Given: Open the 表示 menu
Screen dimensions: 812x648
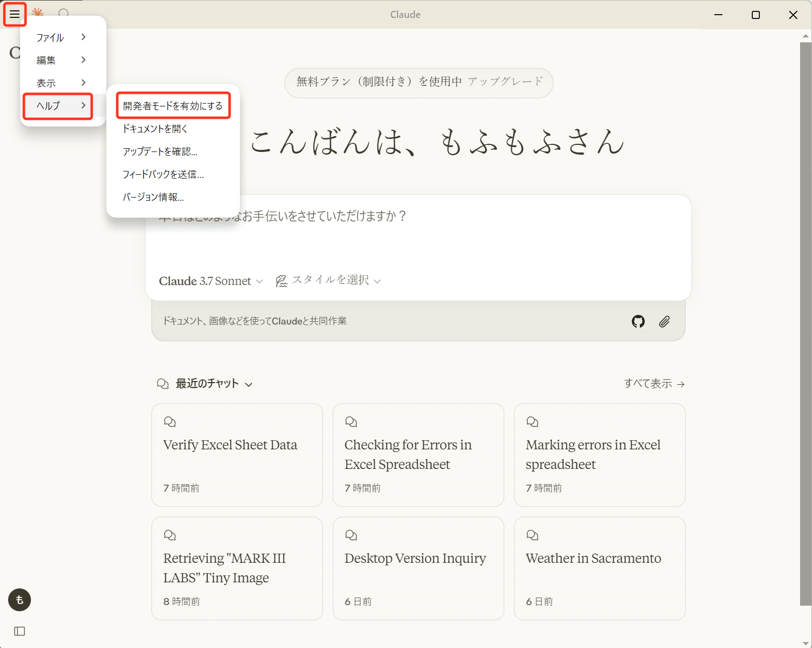Looking at the screenshot, I should pyautogui.click(x=46, y=82).
